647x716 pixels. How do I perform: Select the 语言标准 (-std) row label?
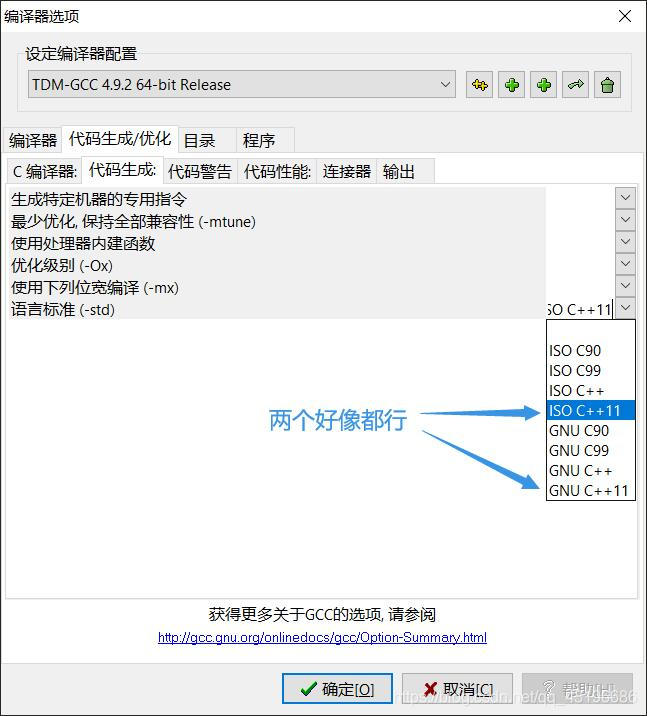(x=63, y=309)
